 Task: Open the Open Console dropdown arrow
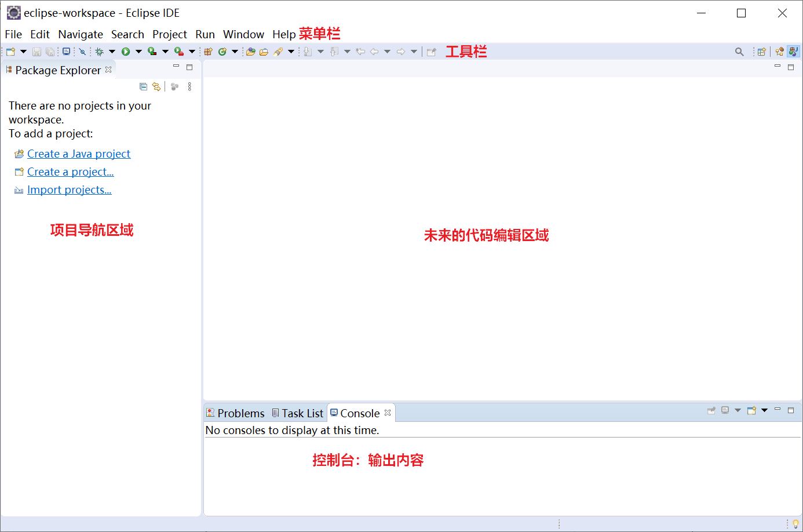tap(764, 410)
